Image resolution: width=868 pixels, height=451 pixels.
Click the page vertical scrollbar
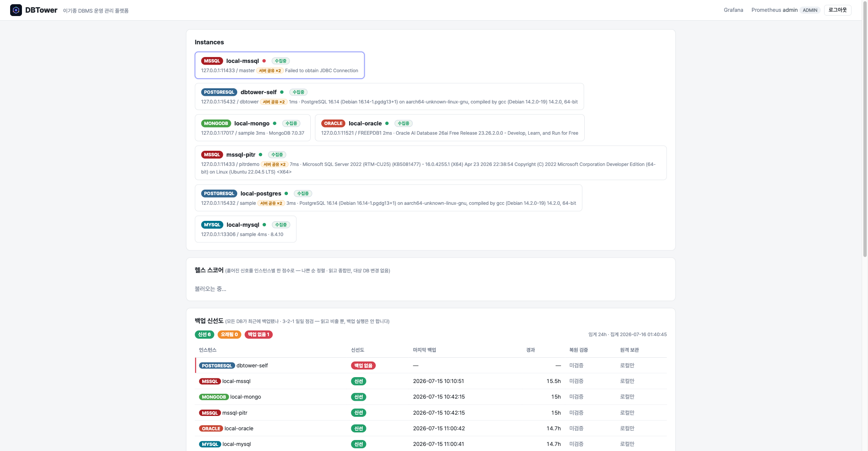click(865, 128)
